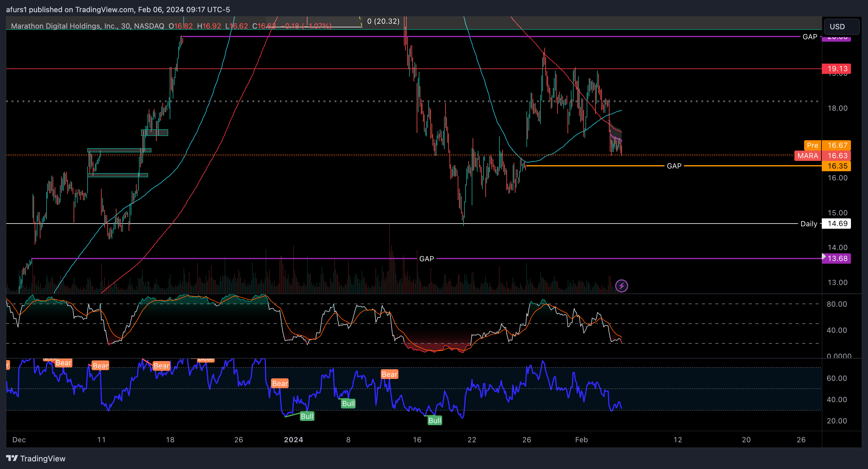Click the bold '2024' time axis label
This screenshot has width=868, height=469.
pyautogui.click(x=293, y=440)
